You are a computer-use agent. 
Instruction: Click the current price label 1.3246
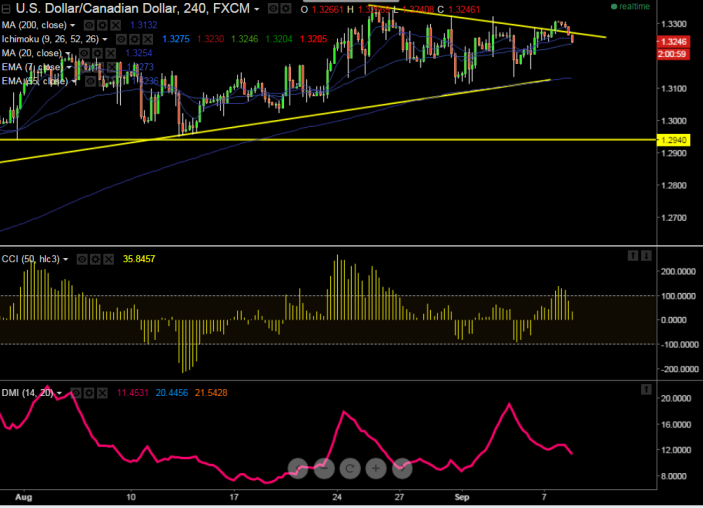click(673, 42)
